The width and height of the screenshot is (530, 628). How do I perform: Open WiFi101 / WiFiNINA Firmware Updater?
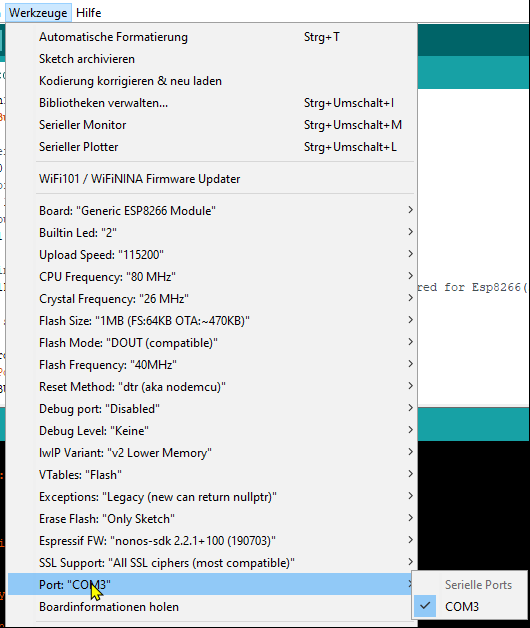click(x=212, y=179)
